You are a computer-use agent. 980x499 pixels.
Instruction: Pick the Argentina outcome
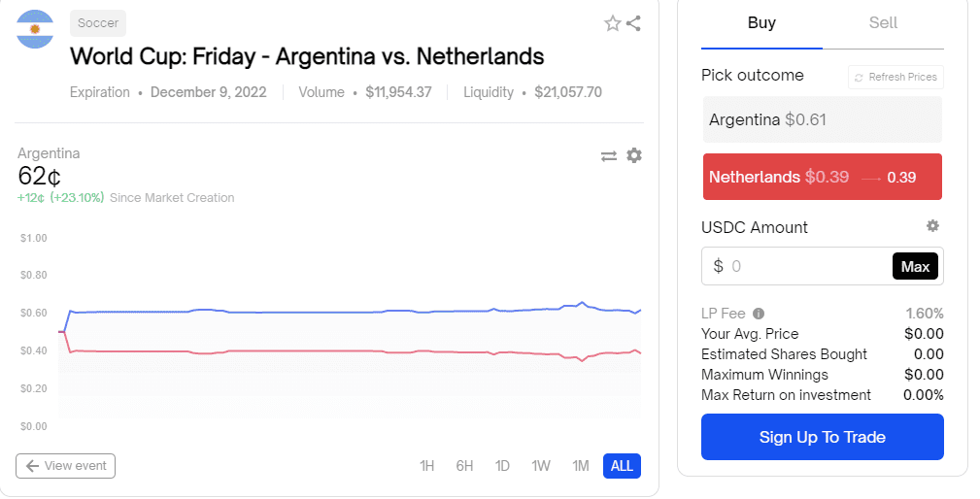tap(822, 120)
